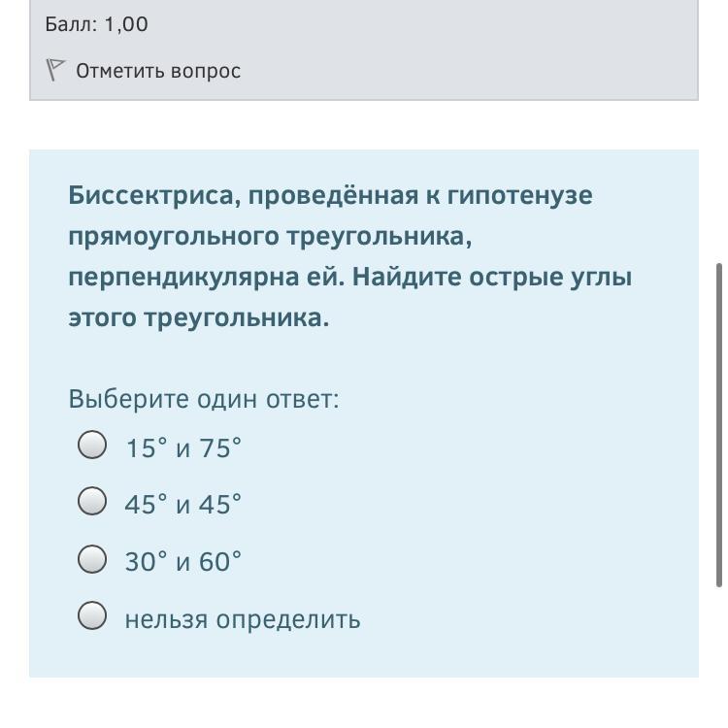Click the 45° и 45° answer label text

pyautogui.click(x=182, y=505)
